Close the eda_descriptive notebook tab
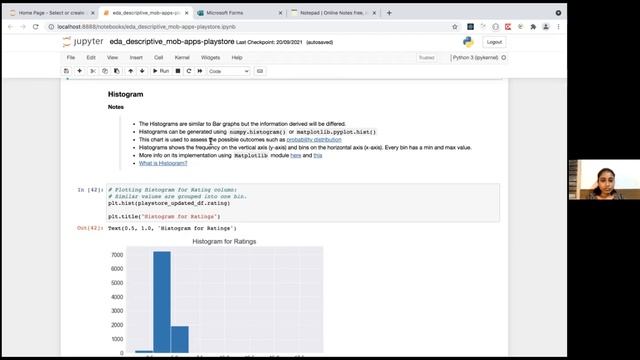640x360 pixels. point(187,13)
